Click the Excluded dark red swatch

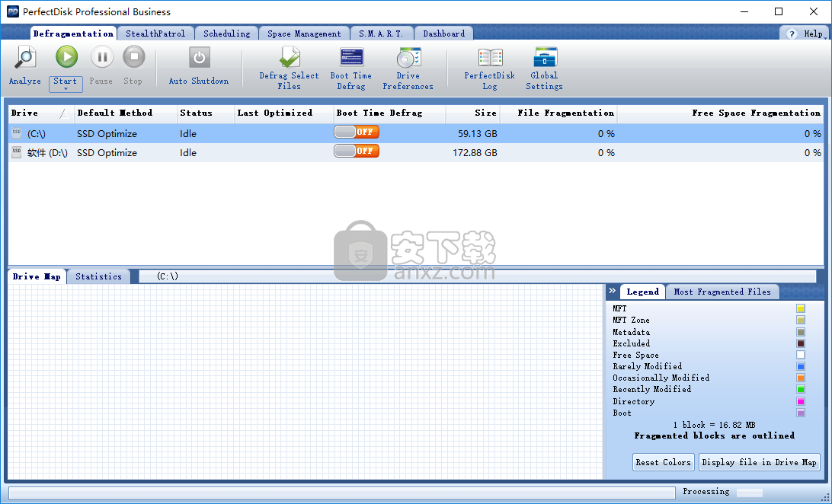(x=801, y=343)
